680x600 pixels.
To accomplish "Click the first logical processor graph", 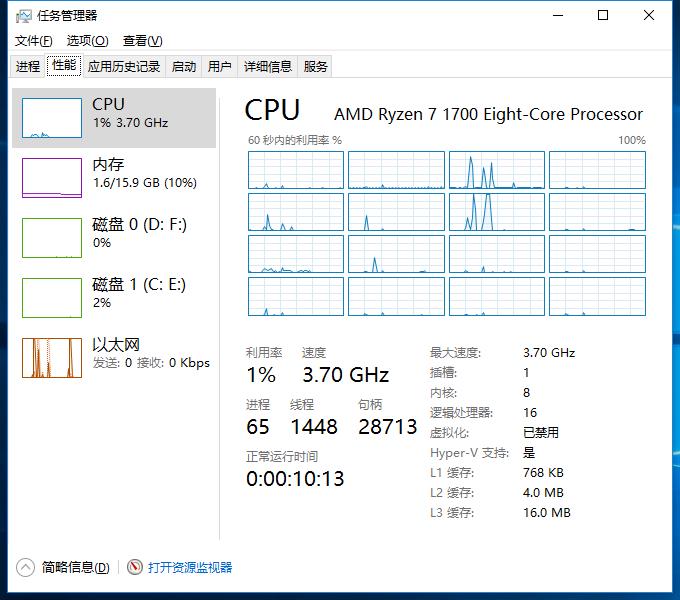I will point(296,170).
